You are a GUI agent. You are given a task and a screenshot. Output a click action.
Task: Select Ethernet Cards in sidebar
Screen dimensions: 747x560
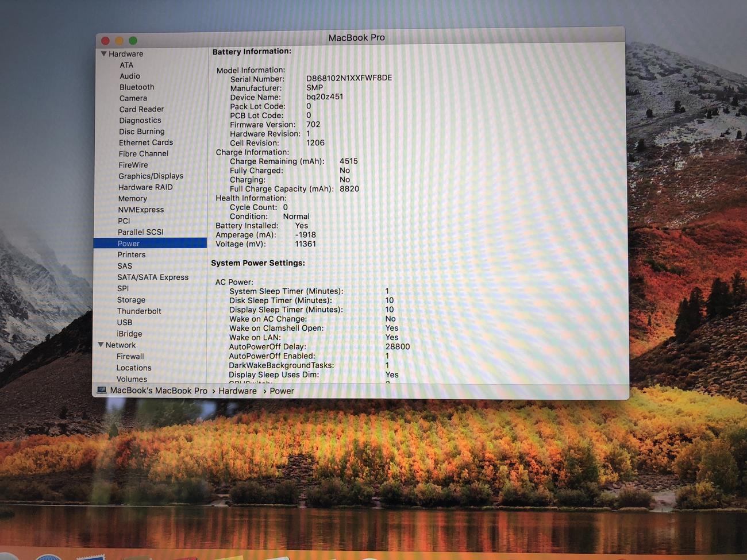(x=146, y=142)
